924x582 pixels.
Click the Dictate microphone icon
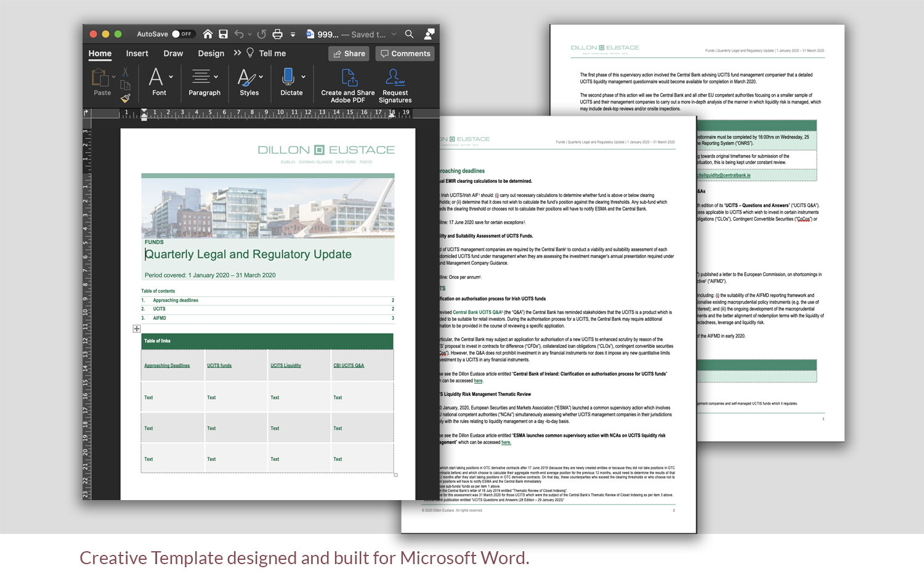pos(288,76)
